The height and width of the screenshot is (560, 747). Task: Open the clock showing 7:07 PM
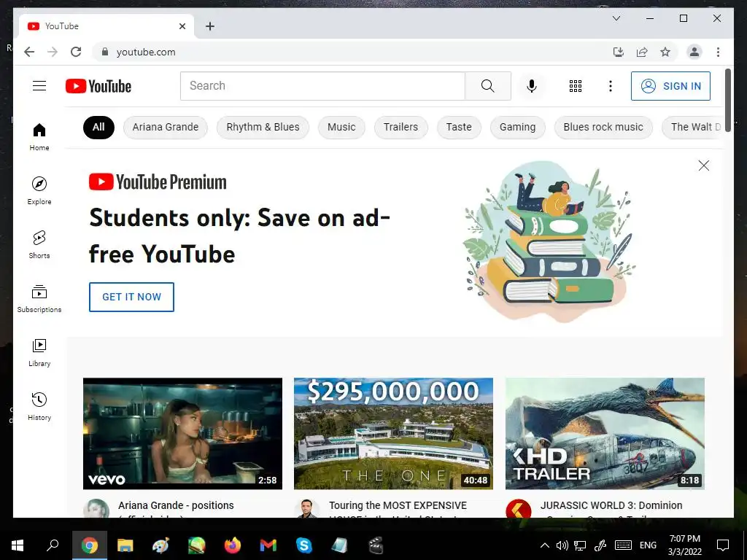[x=684, y=545]
